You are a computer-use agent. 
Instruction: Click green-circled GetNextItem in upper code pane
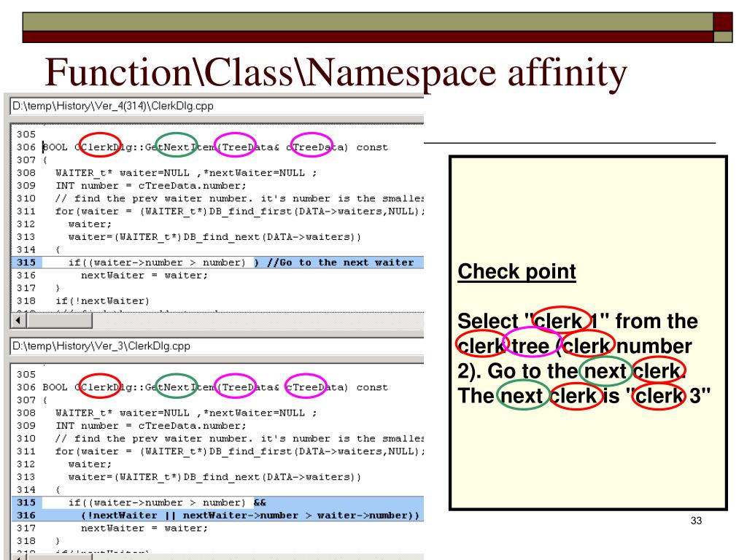177,147
